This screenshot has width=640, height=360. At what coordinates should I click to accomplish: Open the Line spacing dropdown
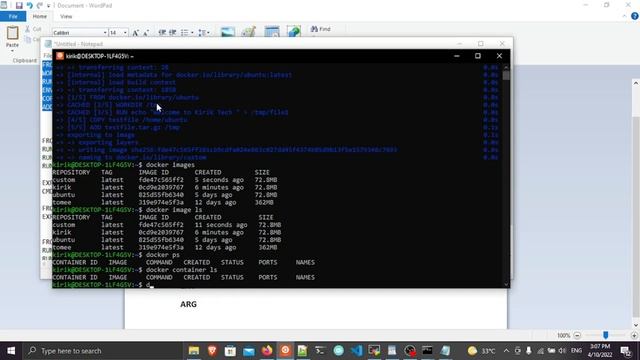[x=203, y=32]
